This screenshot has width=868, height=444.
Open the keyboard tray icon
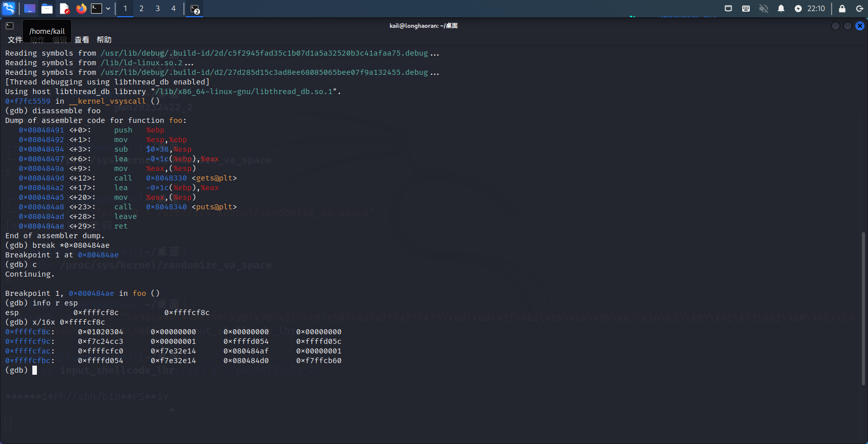(x=746, y=9)
